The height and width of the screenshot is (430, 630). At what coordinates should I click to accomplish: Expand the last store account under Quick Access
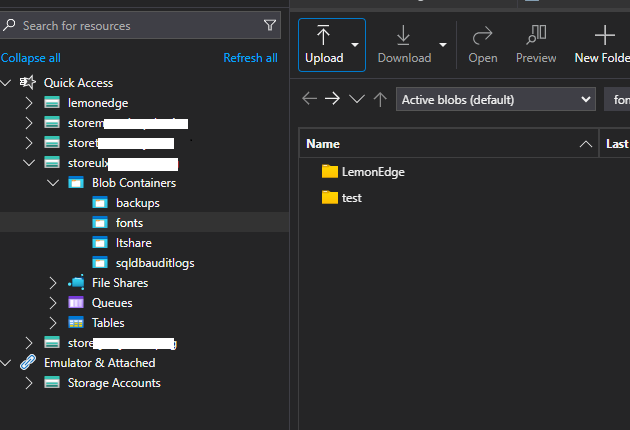(29, 343)
